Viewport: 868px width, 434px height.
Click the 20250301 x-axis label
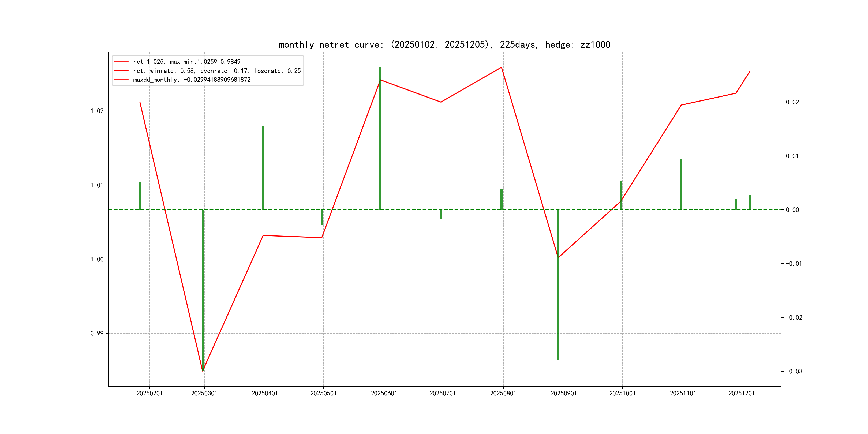[x=204, y=394]
